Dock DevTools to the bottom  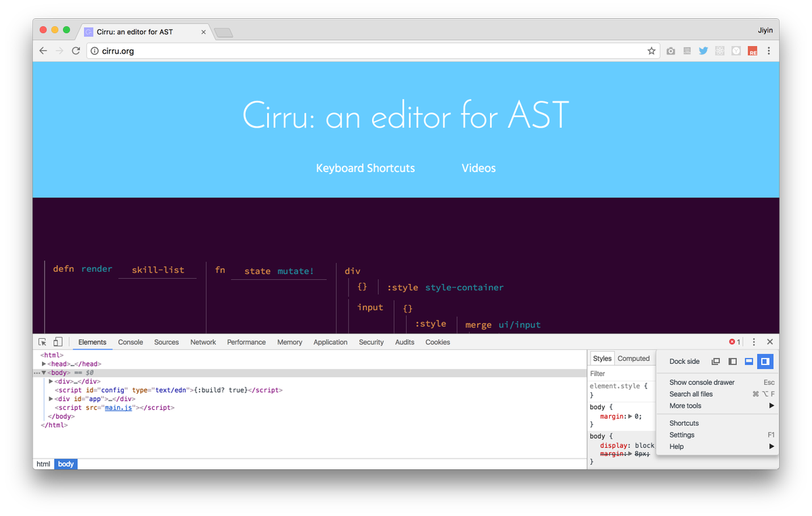[748, 362]
